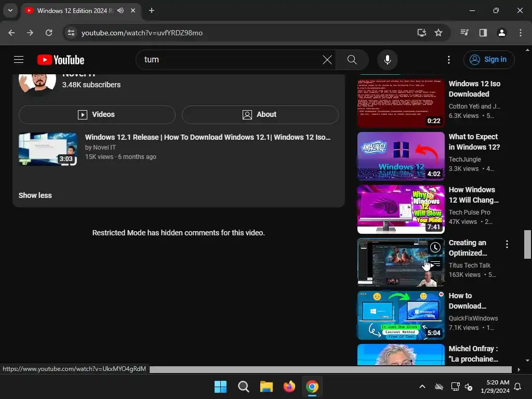The height and width of the screenshot is (399, 532).
Task: Click the page vertical scrollbar thumb
Action: [527, 244]
